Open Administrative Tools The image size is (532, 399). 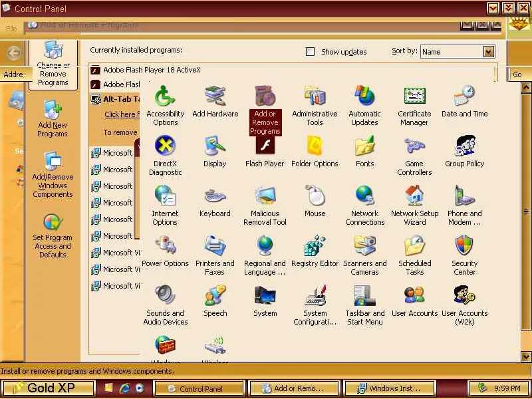tap(315, 105)
